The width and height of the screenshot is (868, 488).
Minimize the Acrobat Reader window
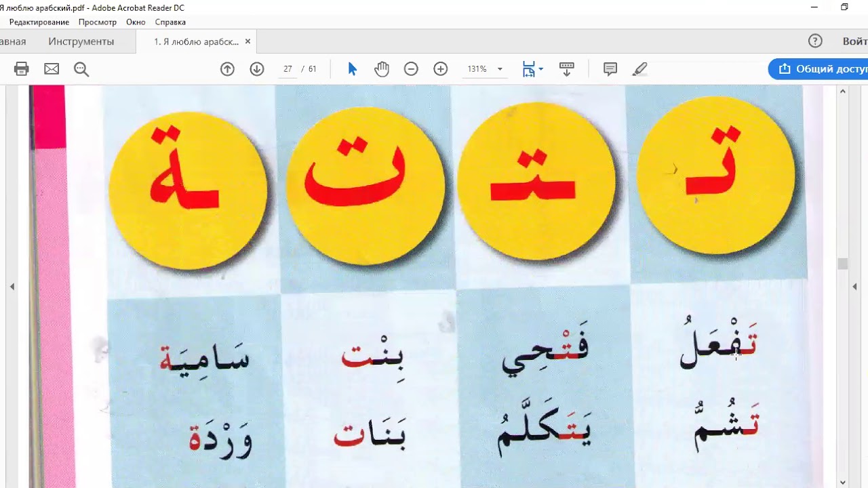coord(814,7)
